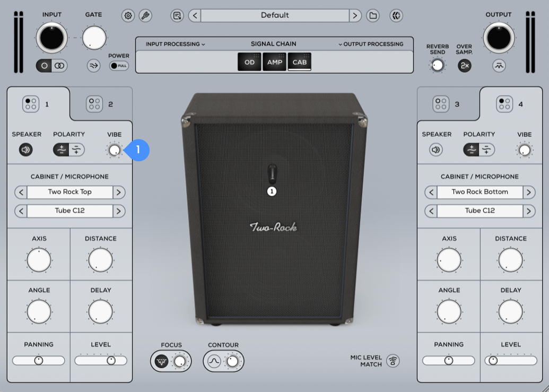Click the right panel Delay knob
Image resolution: width=549 pixels, height=392 pixels.
click(x=510, y=311)
